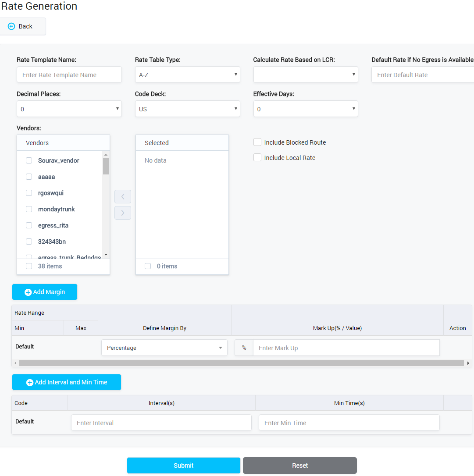Check the Sourav_vendor checkbox
This screenshot has height=476, width=474.
pos(29,160)
